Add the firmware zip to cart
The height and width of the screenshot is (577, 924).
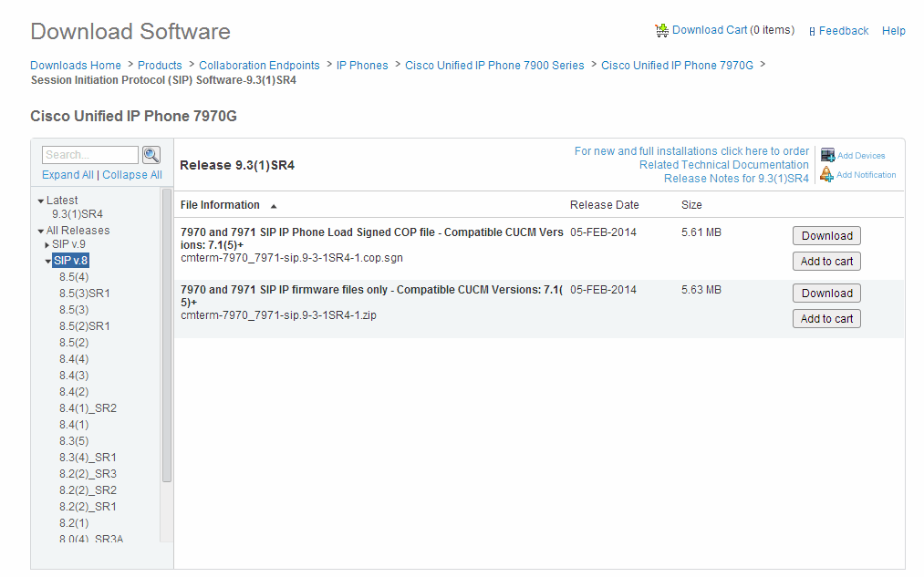(x=826, y=319)
